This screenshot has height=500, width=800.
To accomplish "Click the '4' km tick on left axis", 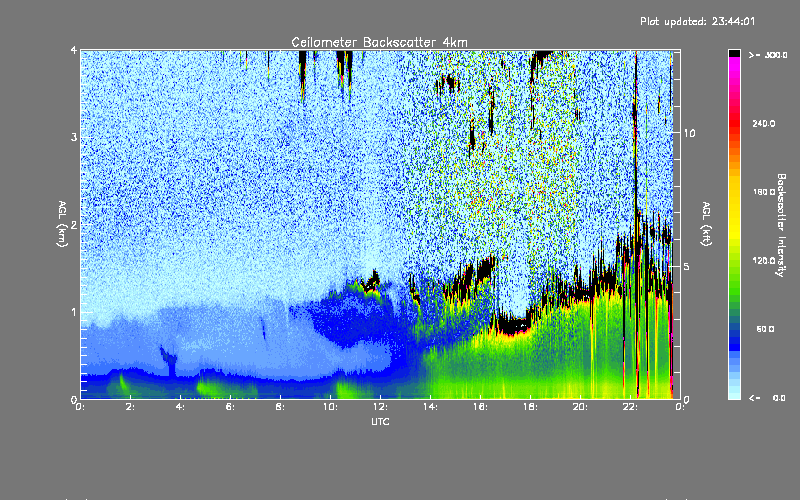I will (74, 50).
